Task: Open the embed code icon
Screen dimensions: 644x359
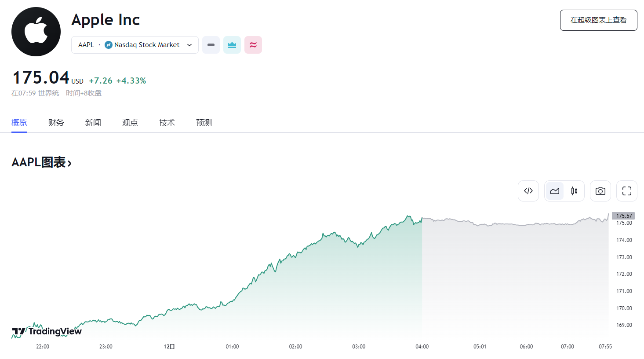Action: pos(528,191)
